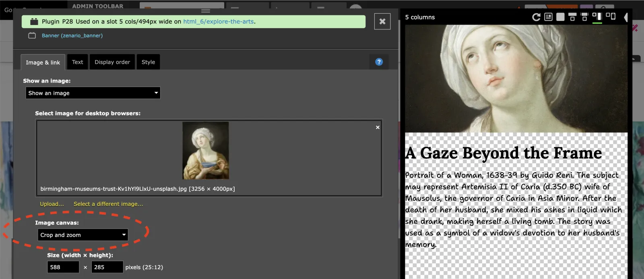Click the pixels (25:12) ratio text
Image resolution: width=644 pixels, height=279 pixels.
[144, 267]
